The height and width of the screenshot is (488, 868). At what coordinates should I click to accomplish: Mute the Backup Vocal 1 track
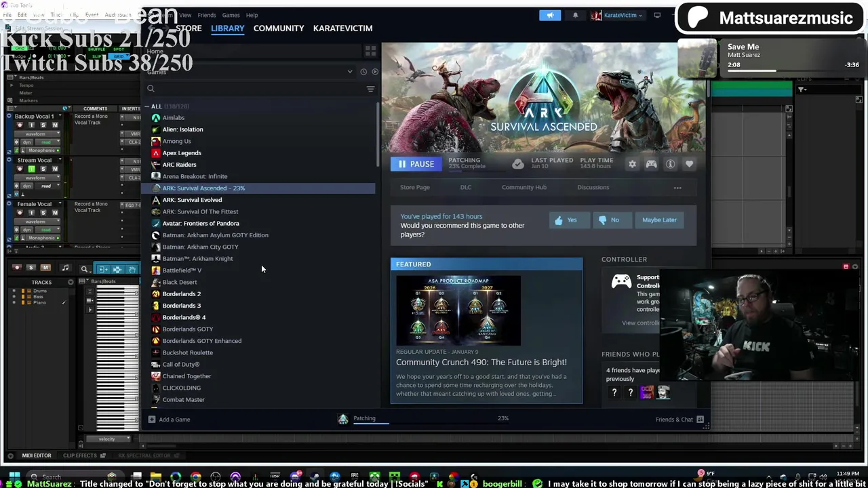pos(55,125)
